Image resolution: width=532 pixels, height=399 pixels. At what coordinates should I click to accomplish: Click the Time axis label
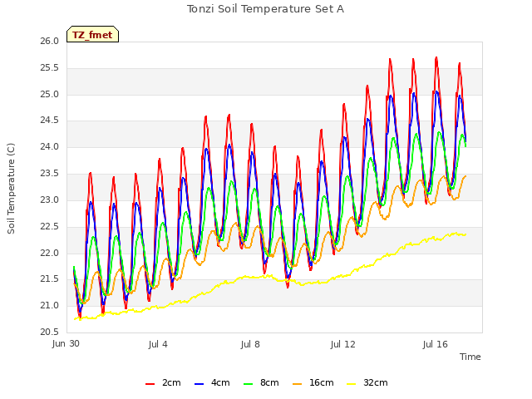point(470,357)
